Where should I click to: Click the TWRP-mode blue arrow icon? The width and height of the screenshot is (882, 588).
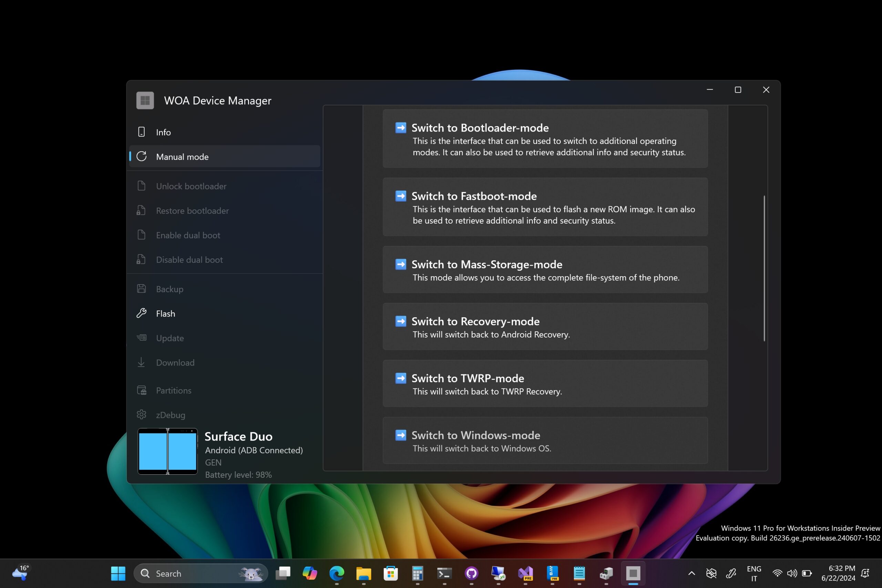coord(400,378)
